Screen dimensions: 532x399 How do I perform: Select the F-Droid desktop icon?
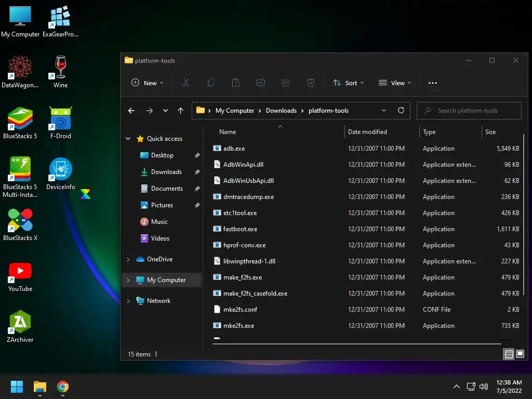tap(60, 123)
